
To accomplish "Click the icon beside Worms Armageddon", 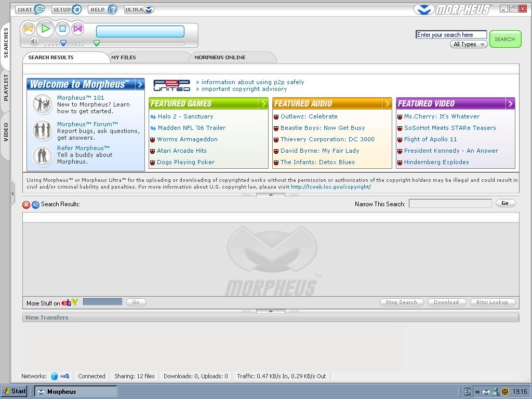I will pos(153,140).
